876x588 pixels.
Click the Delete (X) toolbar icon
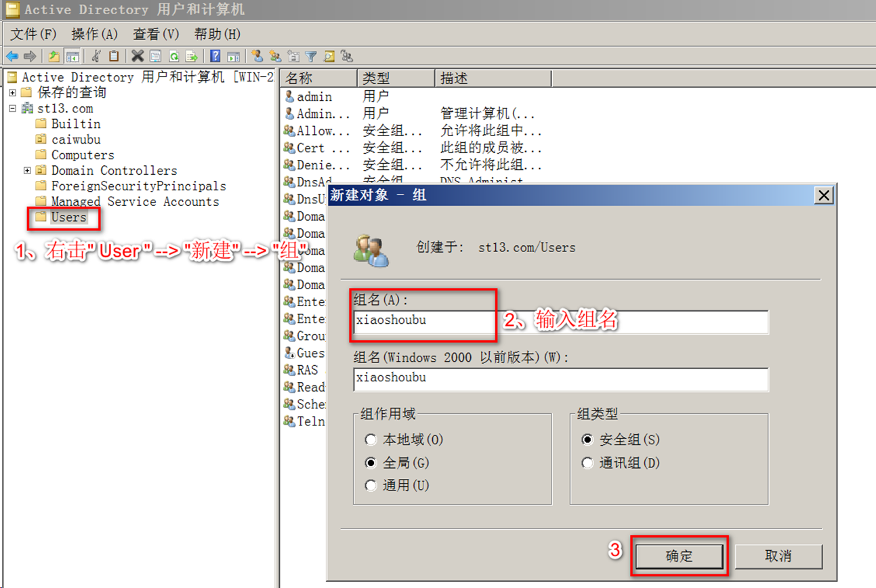click(x=138, y=56)
